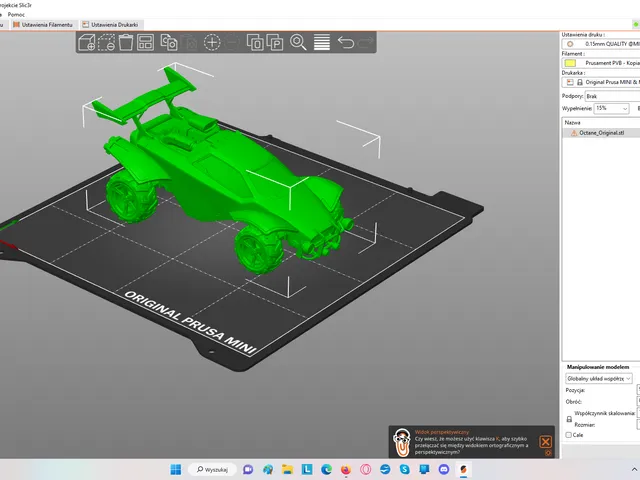Click the Manipulowanie modelem heading
Viewport: 640px width, 480px height.
pyautogui.click(x=598, y=367)
